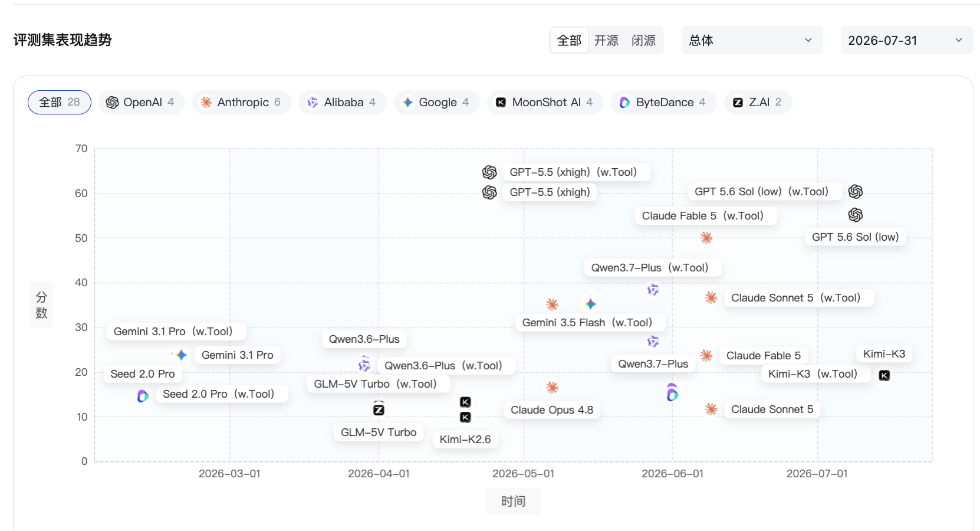This screenshot has height=531, width=980.
Task: Click the Qwen3.7-Plus (w.Tool) label
Action: click(653, 268)
